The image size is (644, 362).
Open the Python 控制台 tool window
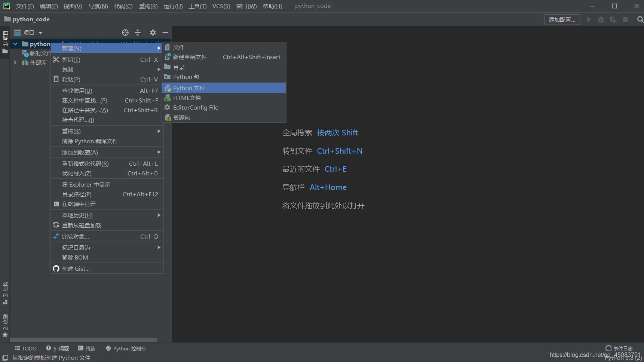pos(126,348)
